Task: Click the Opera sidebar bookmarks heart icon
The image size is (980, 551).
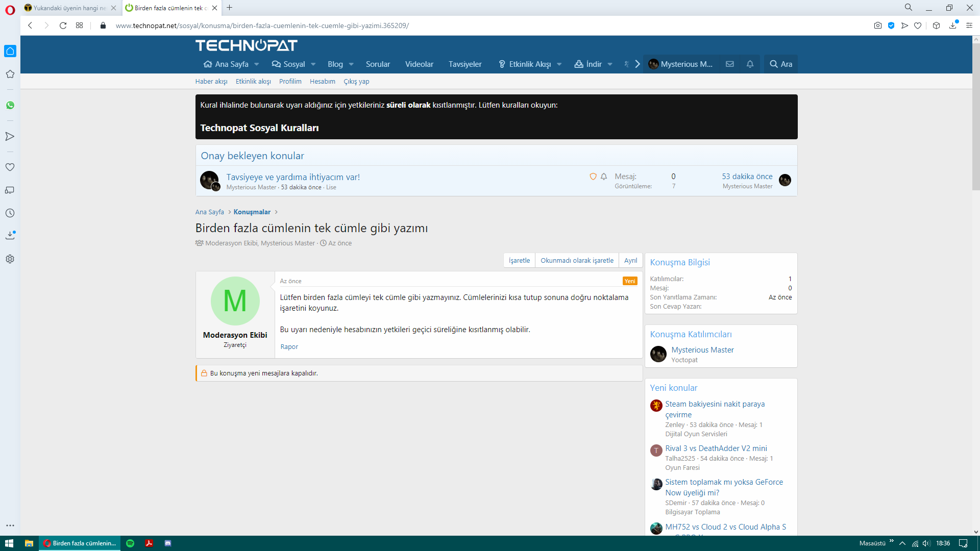Action: [10, 167]
